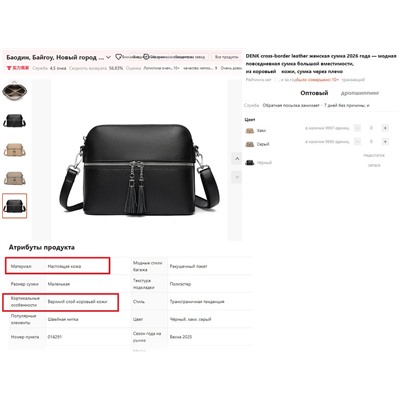Select the open bag interior thumbnail
This screenshot has width=400, height=400.
point(15,91)
